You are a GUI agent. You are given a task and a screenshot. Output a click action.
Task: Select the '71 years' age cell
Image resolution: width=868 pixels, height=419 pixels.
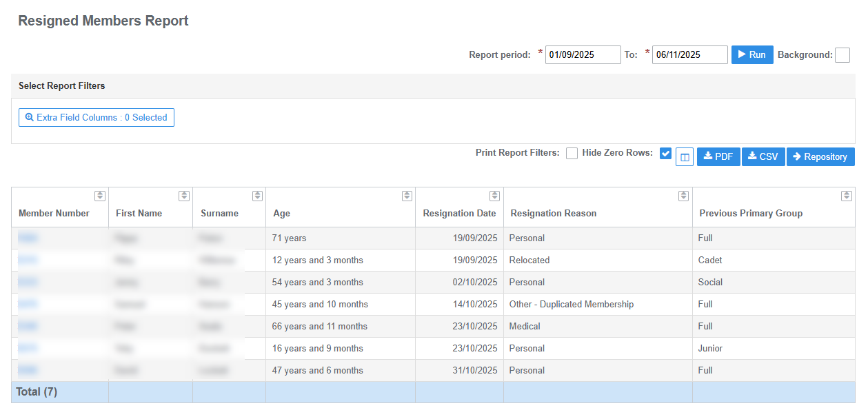(x=341, y=238)
